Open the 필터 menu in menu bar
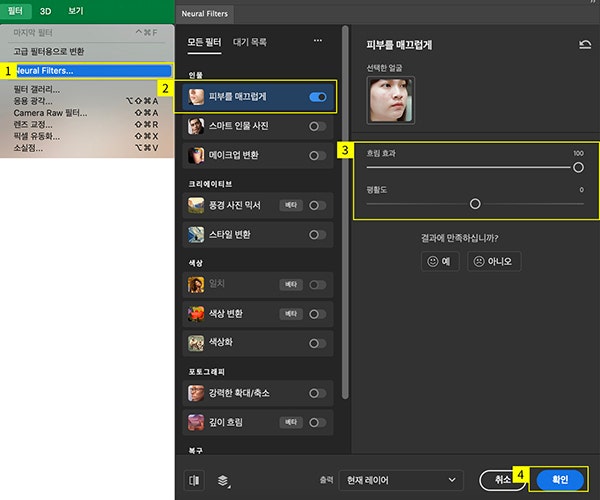Screen dimensions: 600x500 pos(15,11)
